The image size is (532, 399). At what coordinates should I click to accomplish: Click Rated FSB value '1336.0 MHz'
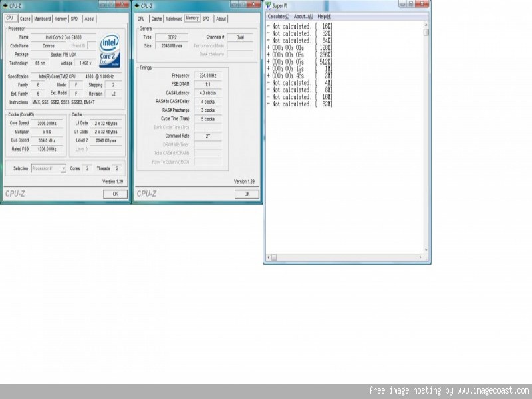47,149
